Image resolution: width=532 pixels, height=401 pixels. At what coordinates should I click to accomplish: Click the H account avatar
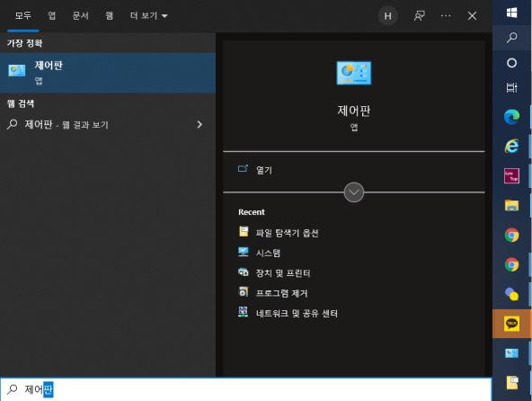[388, 16]
